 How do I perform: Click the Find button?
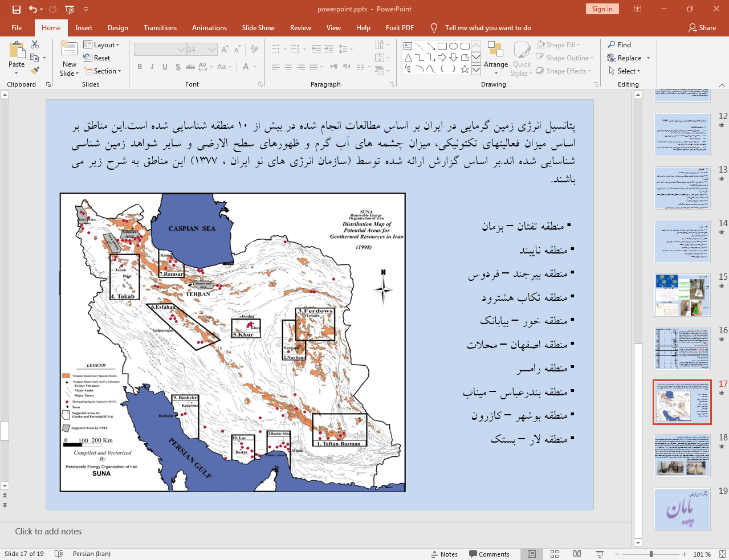click(x=620, y=44)
